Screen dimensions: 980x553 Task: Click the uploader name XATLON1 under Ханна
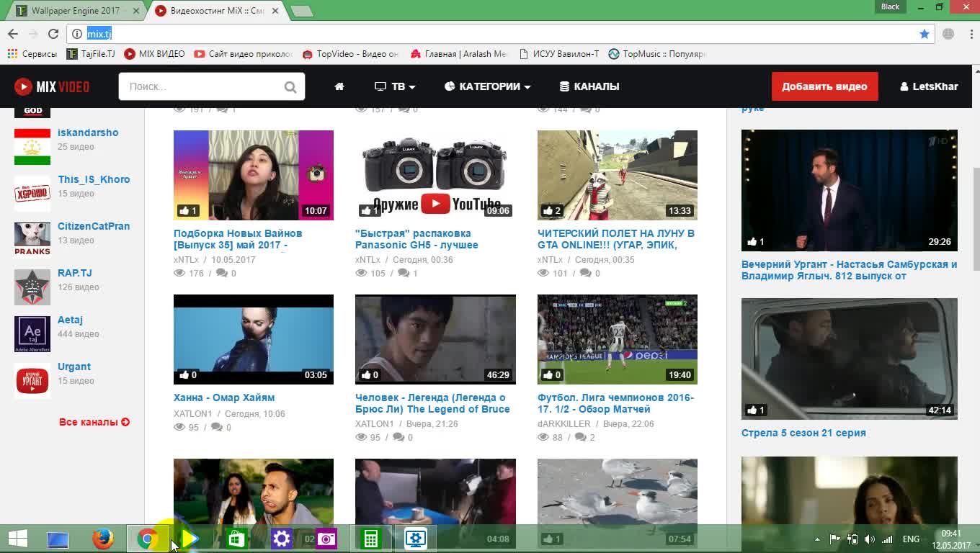tap(193, 414)
